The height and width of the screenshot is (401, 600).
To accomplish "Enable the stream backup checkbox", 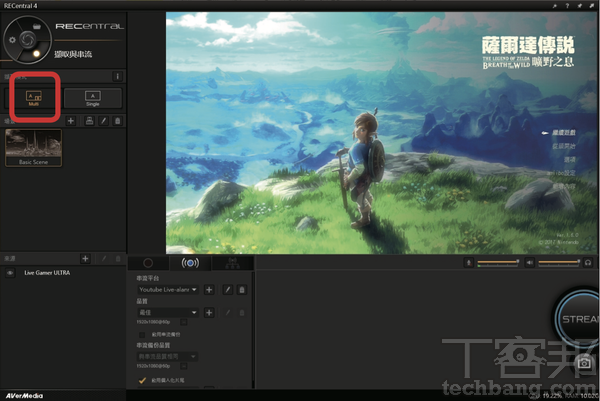I will 142,333.
